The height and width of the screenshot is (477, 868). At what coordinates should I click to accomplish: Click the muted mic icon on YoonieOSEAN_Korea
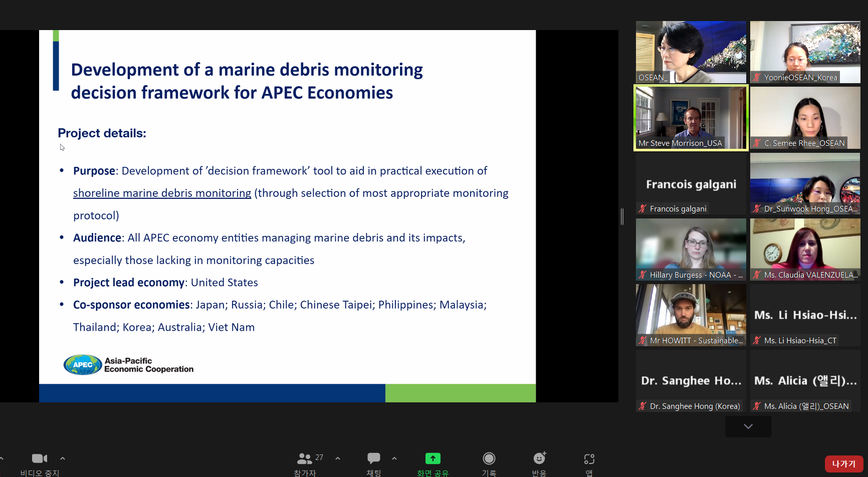[757, 78]
